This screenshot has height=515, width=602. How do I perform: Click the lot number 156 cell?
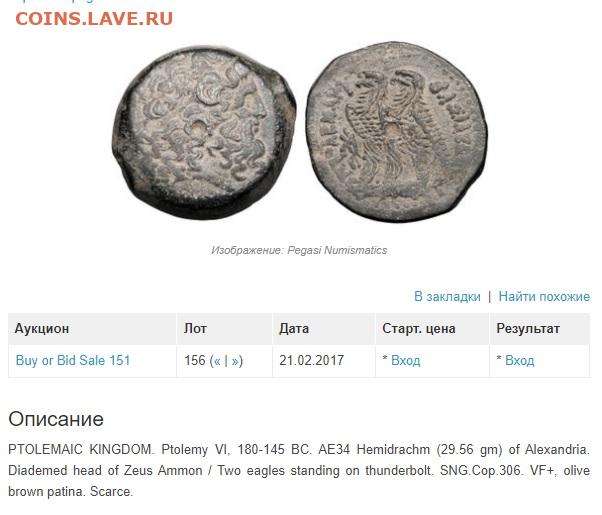(225, 361)
